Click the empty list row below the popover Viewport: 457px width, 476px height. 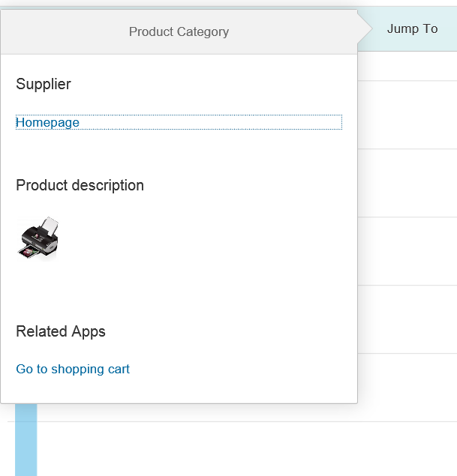pyautogui.click(x=240, y=450)
